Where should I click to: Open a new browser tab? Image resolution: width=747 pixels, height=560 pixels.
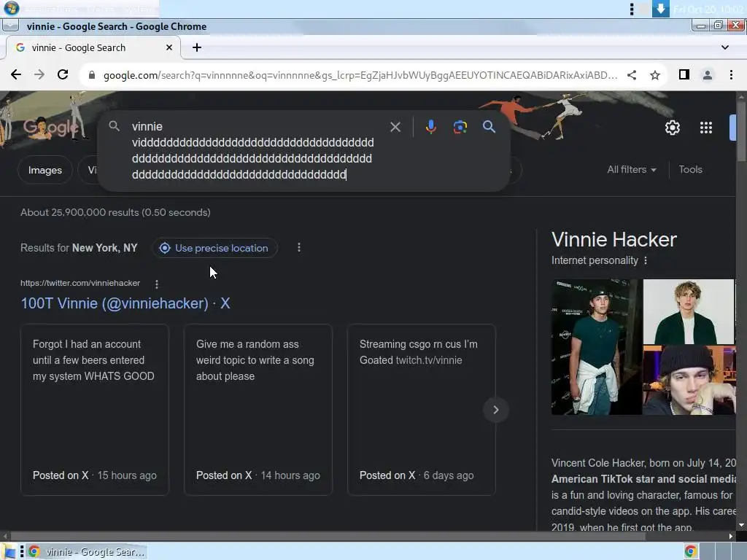[x=197, y=47]
